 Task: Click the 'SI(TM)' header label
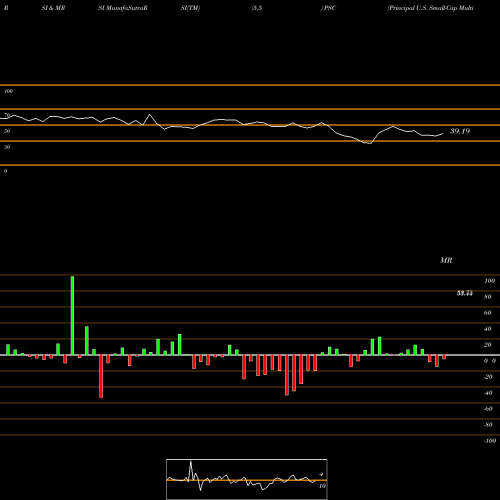pos(190,8)
